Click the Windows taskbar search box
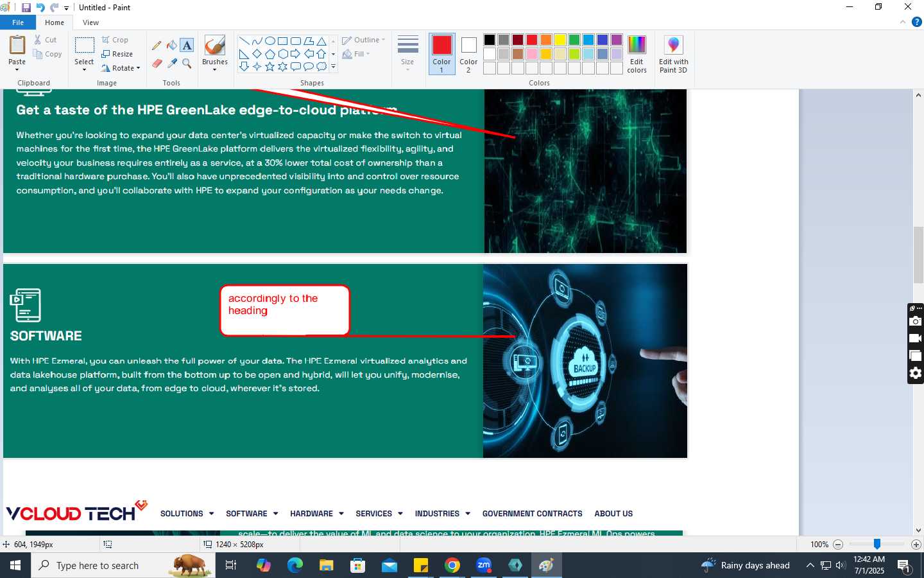The image size is (924, 578). [x=123, y=565]
